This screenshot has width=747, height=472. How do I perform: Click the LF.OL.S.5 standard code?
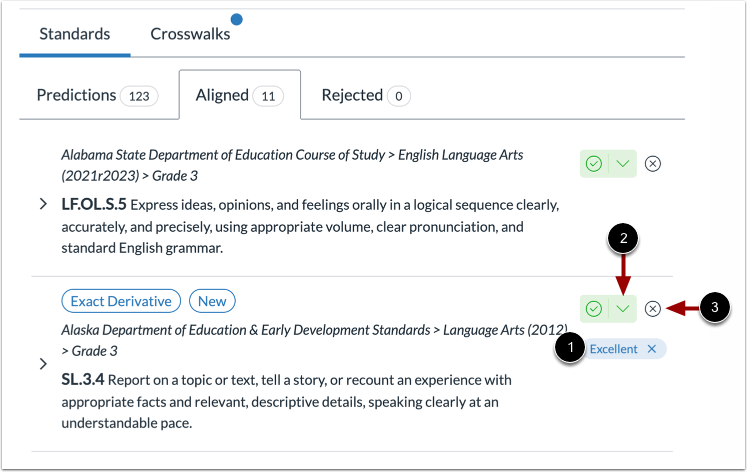96,204
